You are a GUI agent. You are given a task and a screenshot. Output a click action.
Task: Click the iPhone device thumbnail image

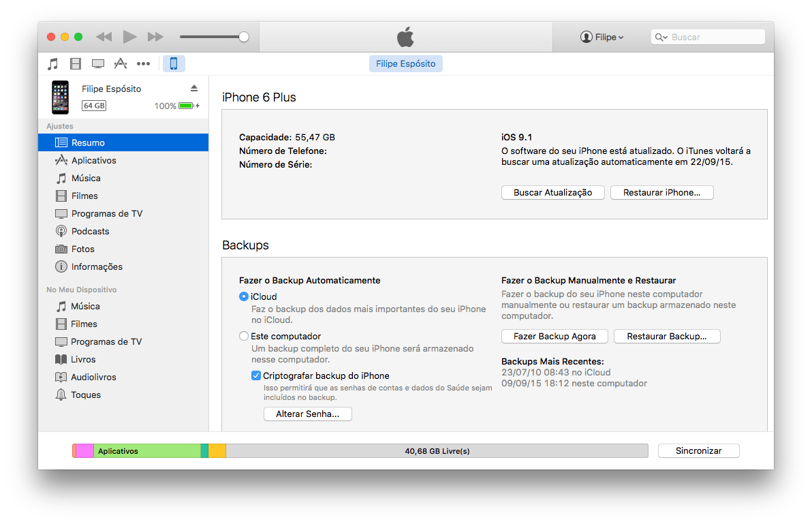point(61,97)
